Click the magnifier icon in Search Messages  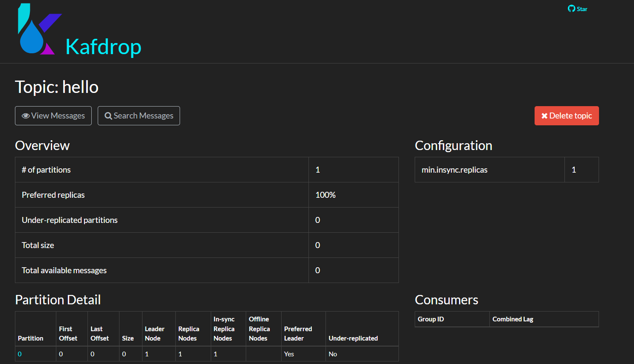coord(108,116)
